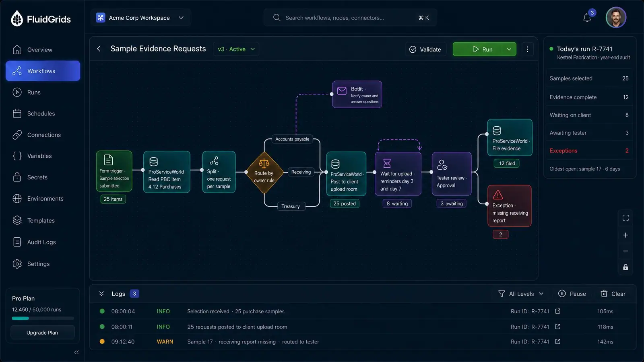
Task: Click the Treasury branch label
Action: pos(291,206)
